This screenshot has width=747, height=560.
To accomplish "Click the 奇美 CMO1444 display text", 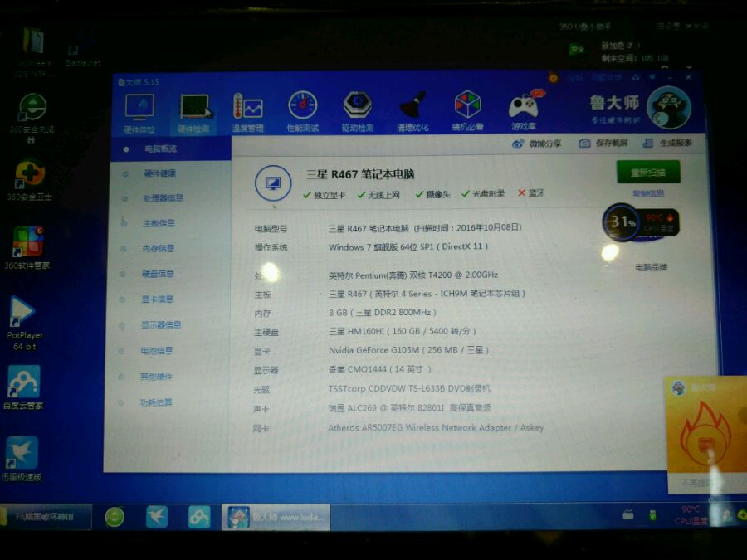I will (379, 369).
